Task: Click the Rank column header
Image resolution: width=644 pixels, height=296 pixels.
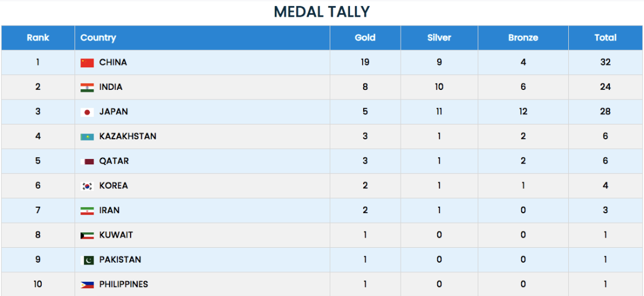Action: [38, 38]
